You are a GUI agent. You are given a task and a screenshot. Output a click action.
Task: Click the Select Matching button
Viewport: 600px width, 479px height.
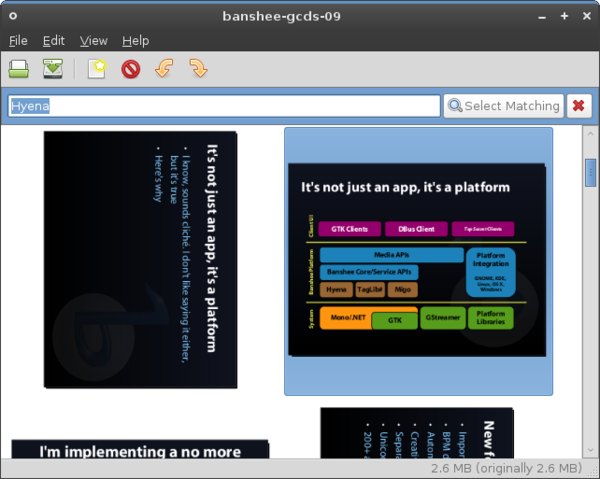pos(504,106)
